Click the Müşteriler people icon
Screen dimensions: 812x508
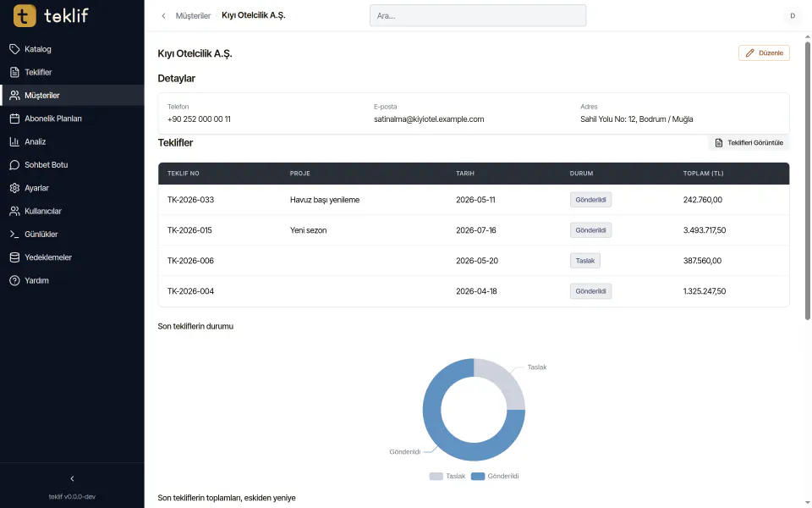(14, 96)
